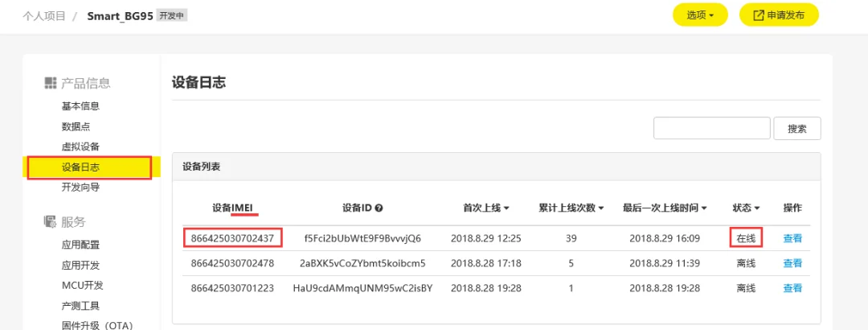The height and width of the screenshot is (330, 868).
Task: Click 查看 for device 866425030702437
Action: click(792, 238)
